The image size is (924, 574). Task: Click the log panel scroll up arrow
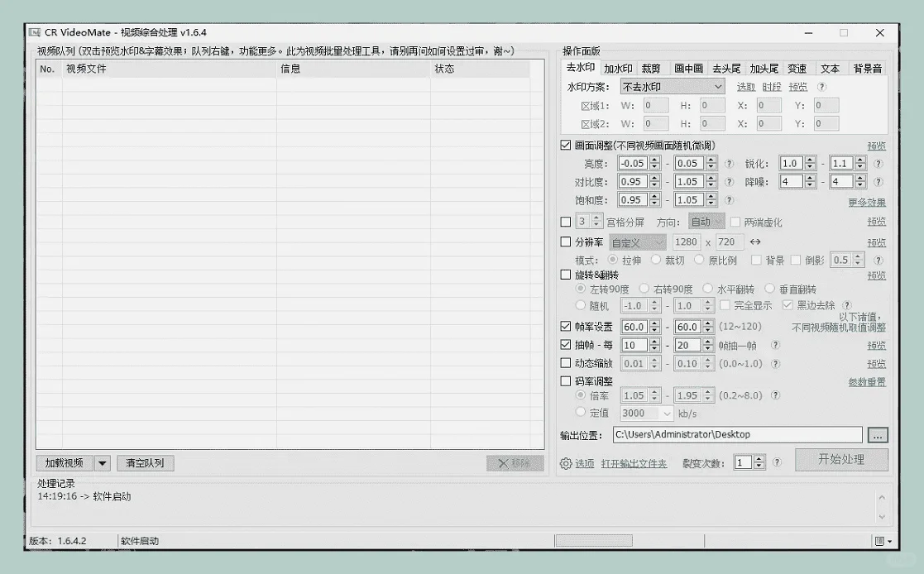pyautogui.click(x=882, y=497)
